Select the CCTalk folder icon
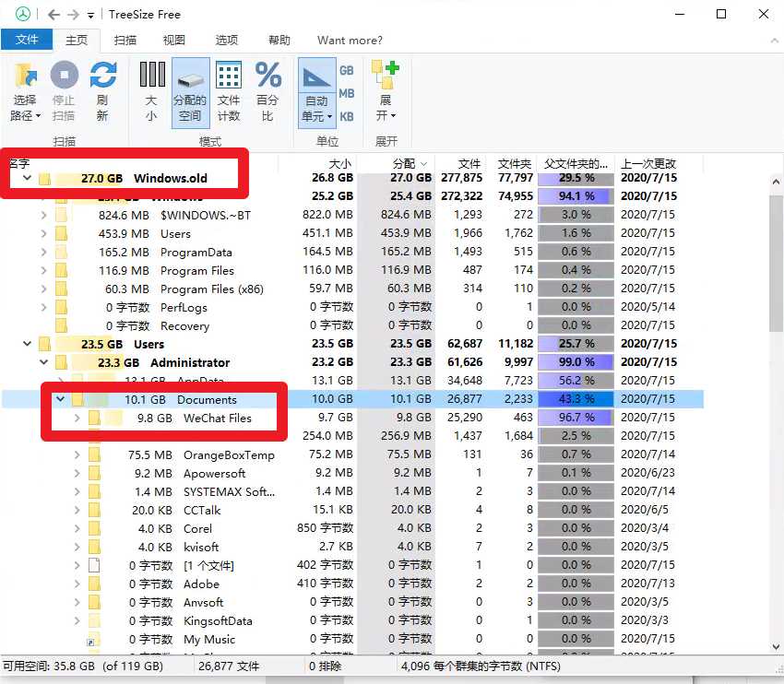Image resolution: width=784 pixels, height=684 pixels. click(x=94, y=510)
